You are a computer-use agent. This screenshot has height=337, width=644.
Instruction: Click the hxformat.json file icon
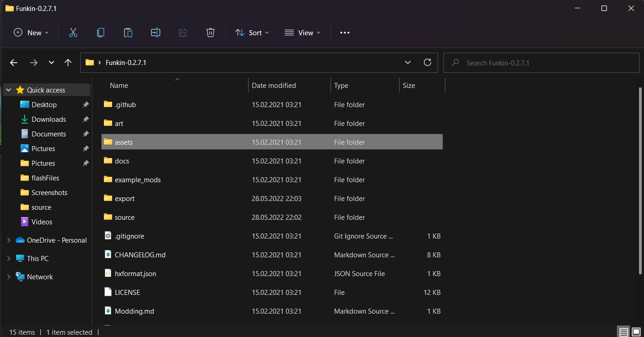click(108, 273)
